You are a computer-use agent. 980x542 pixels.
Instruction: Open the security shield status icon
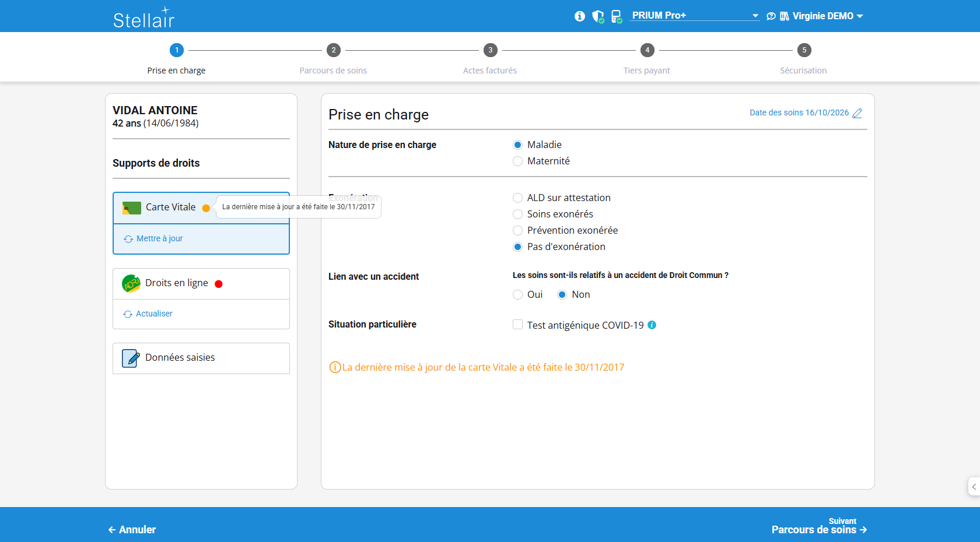598,16
